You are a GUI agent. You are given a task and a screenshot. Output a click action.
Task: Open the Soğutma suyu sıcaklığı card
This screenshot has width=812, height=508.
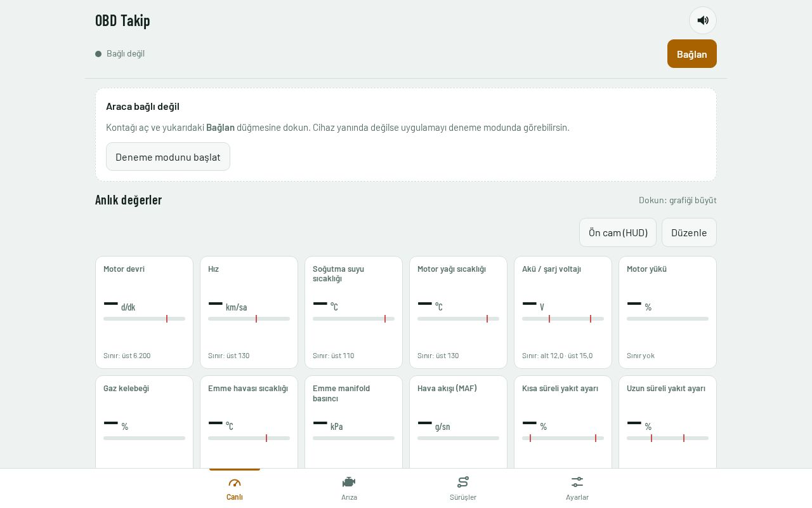(353, 312)
